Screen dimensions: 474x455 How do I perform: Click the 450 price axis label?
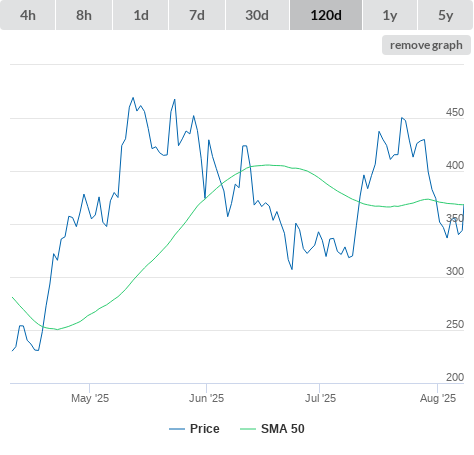[x=455, y=112]
